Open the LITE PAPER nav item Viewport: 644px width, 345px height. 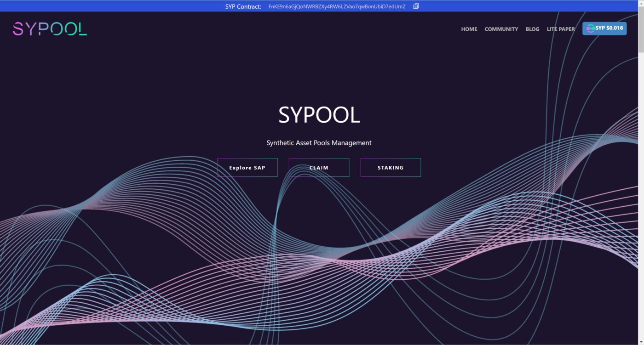(x=561, y=29)
